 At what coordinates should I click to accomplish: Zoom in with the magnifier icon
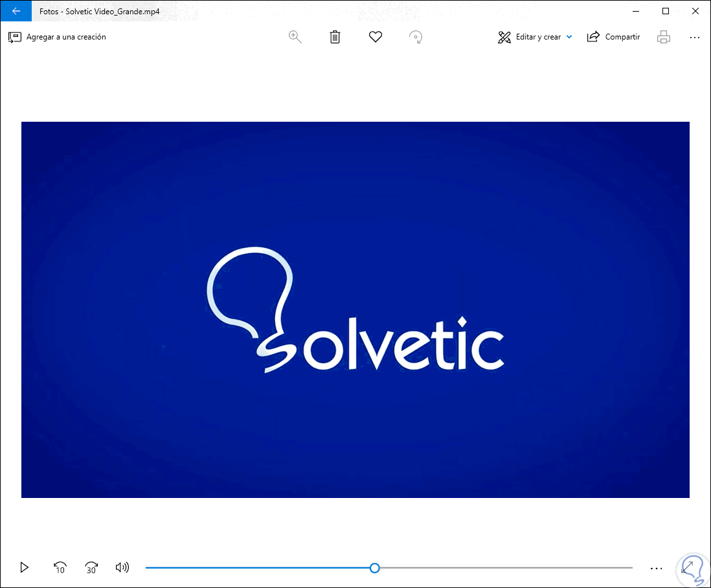(x=295, y=37)
